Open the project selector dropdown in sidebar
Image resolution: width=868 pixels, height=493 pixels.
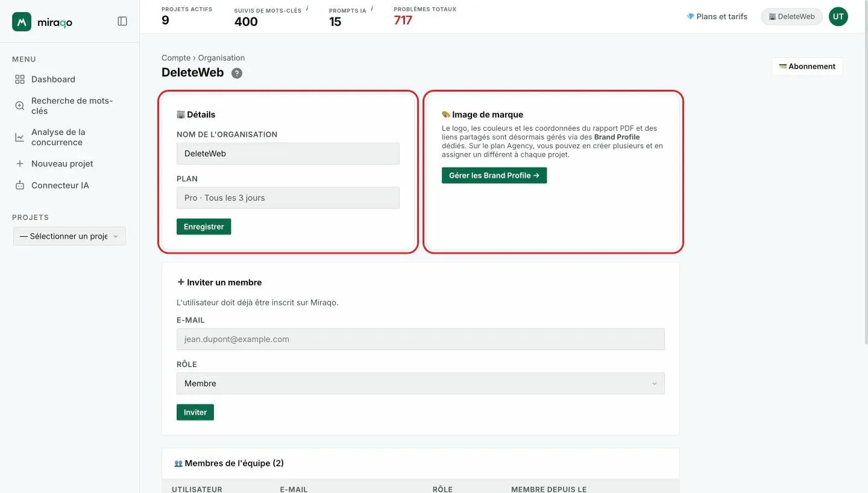[69, 236]
